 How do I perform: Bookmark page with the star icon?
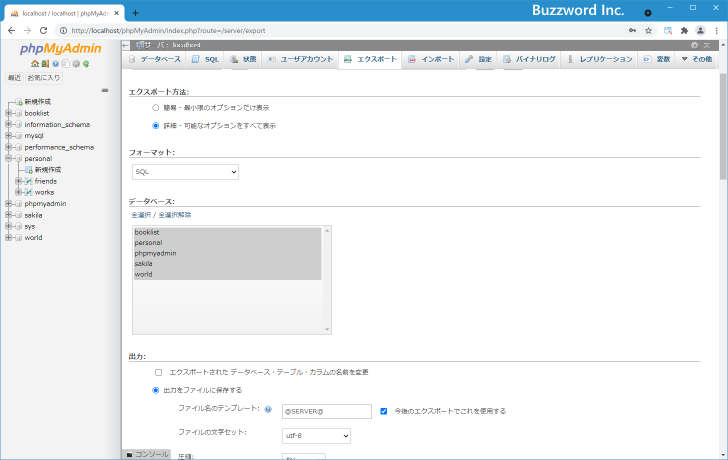pos(649,31)
